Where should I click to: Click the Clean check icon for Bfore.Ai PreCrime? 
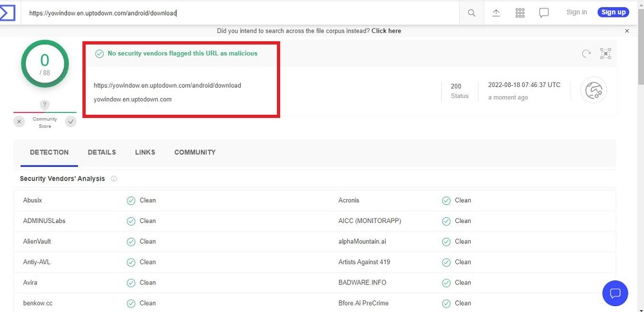(x=446, y=304)
